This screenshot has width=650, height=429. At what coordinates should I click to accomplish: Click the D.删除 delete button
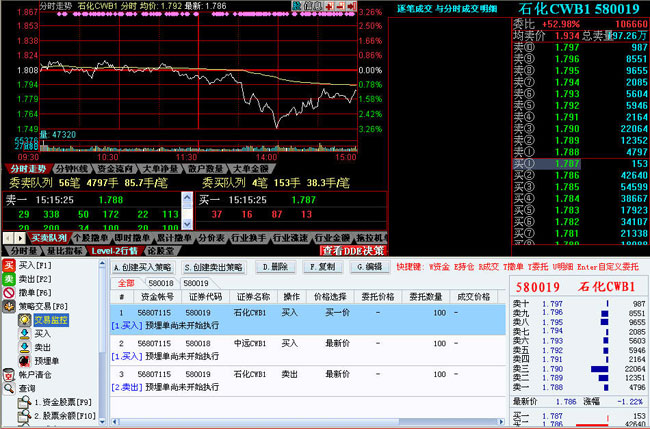pos(275,267)
